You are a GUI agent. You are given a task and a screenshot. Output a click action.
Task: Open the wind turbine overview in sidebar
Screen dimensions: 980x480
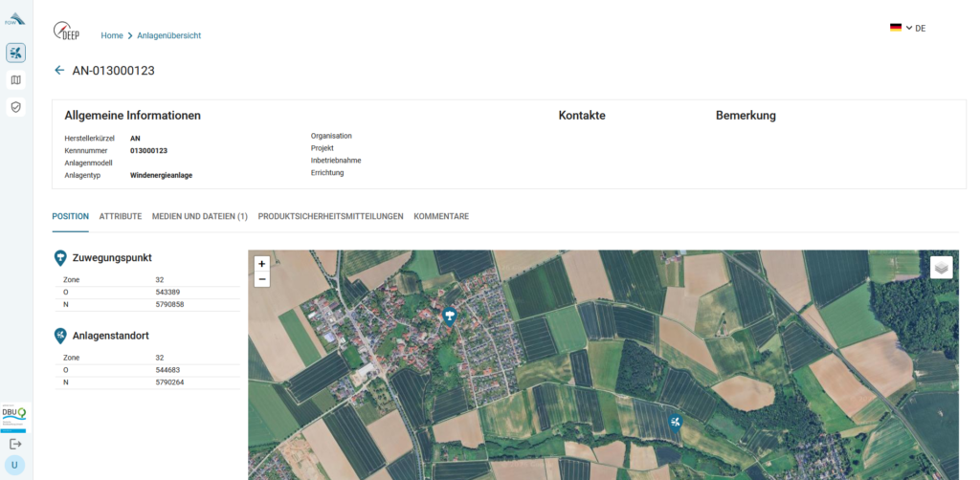pos(15,53)
